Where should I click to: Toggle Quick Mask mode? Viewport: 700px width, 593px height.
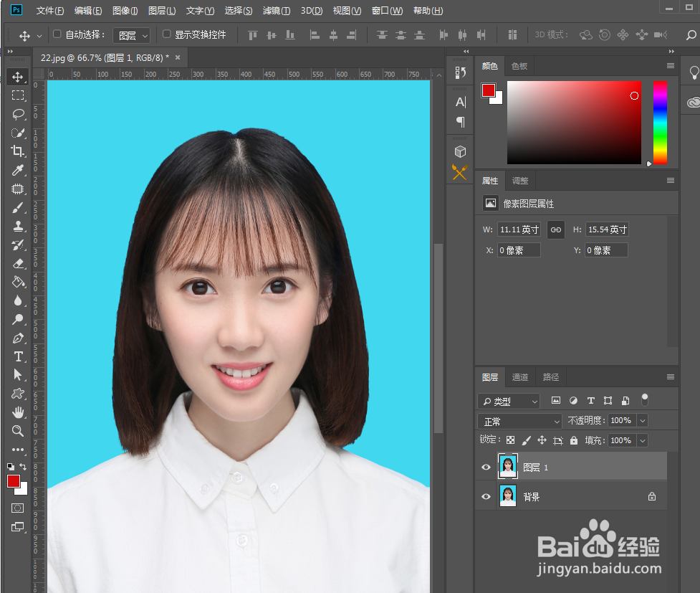click(x=17, y=508)
